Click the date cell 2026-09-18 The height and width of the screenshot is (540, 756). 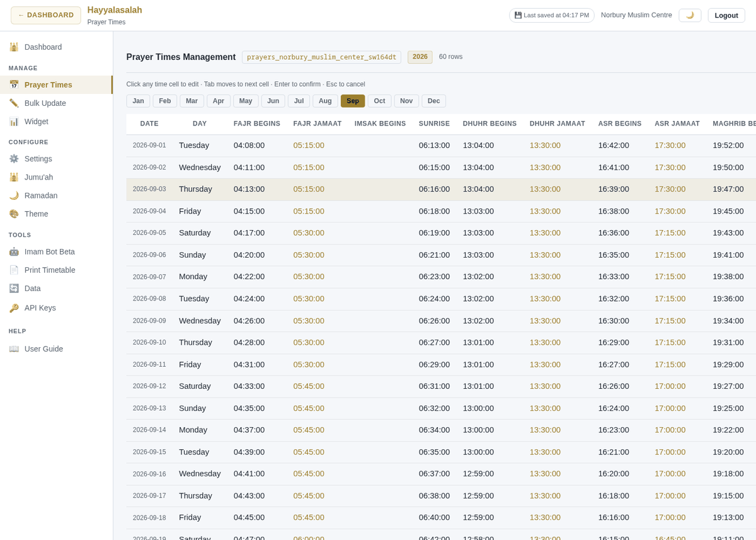[x=149, y=518]
